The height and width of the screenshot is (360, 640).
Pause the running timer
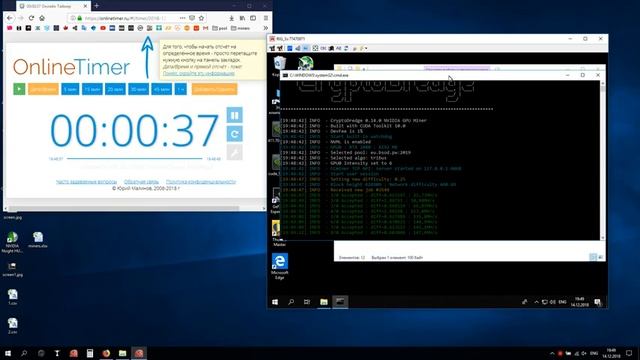click(235, 116)
